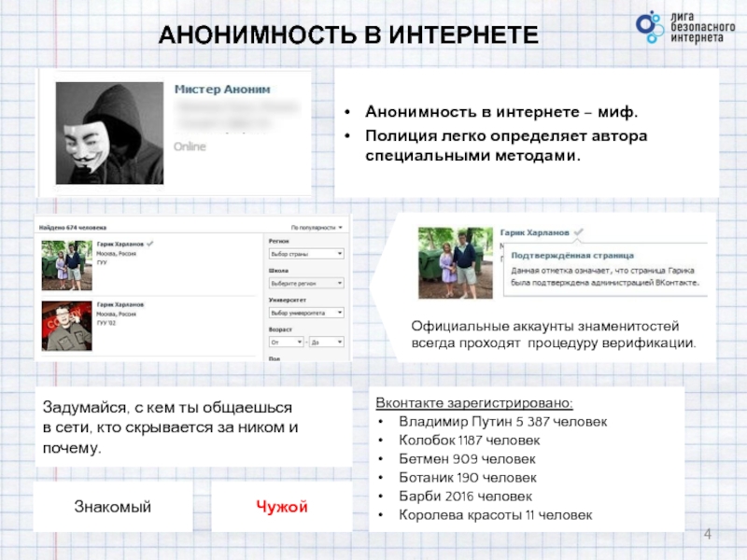Click the Королева красоты 11 человек line
Image resolution: width=747 pixels, height=560 pixels.
(x=496, y=515)
